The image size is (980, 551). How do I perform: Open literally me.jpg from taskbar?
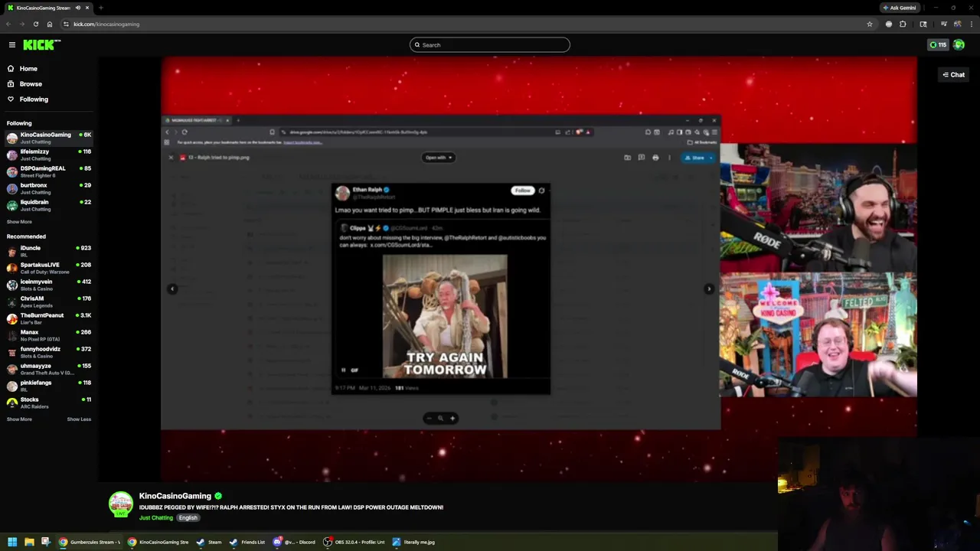[414, 542]
